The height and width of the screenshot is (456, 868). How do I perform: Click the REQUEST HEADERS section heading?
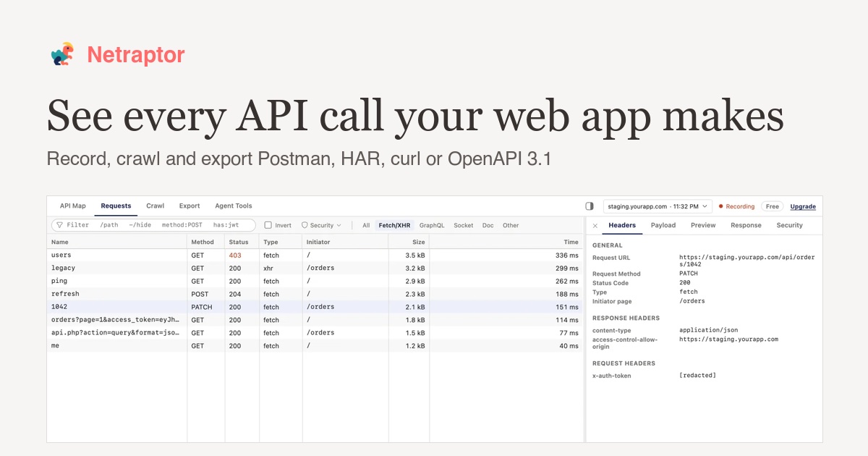click(624, 363)
